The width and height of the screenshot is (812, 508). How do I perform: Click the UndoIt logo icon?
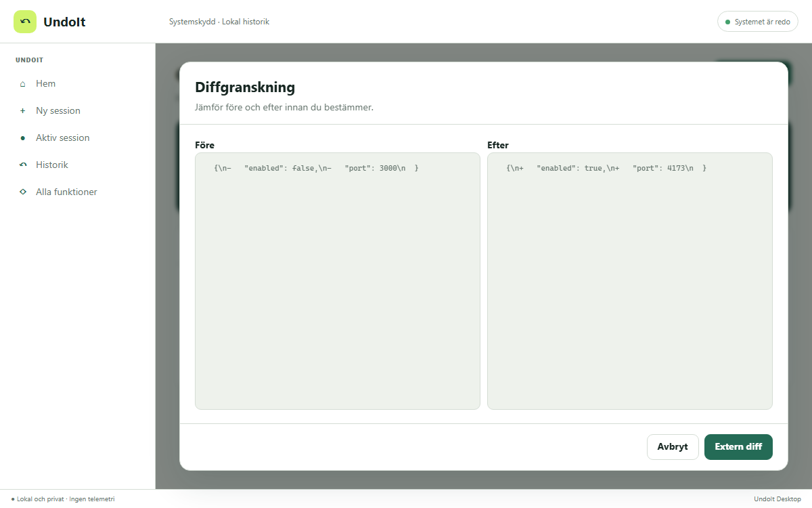[x=25, y=22]
